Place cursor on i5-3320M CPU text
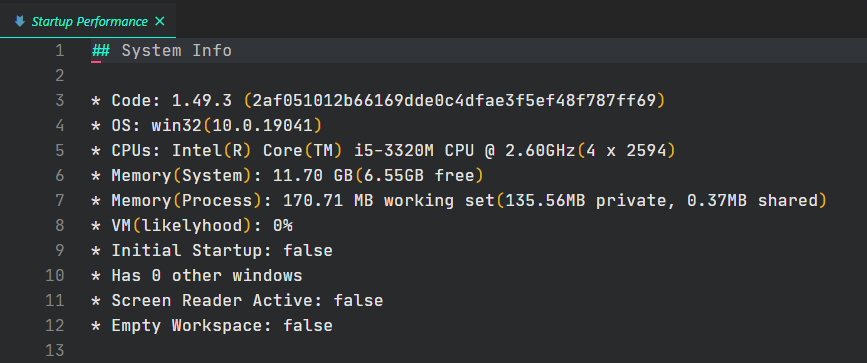Viewport: 867px width, 363px height. tap(414, 151)
